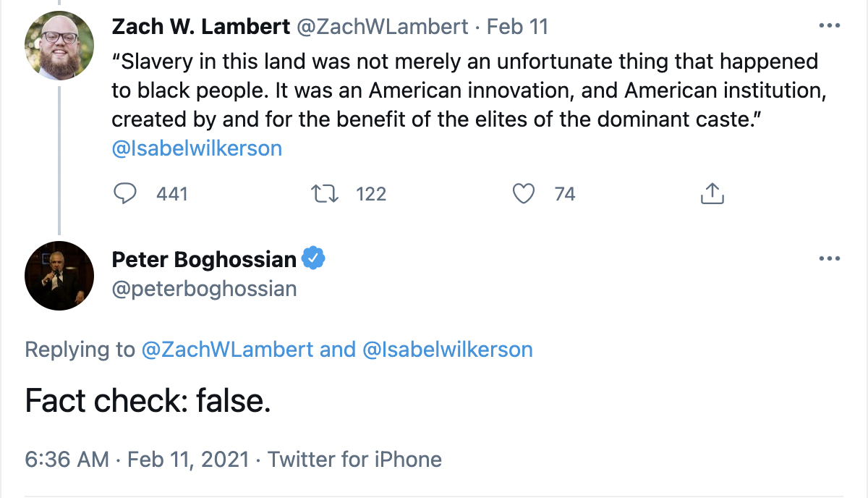Click Peter Boghossian's profile picture

tap(59, 275)
